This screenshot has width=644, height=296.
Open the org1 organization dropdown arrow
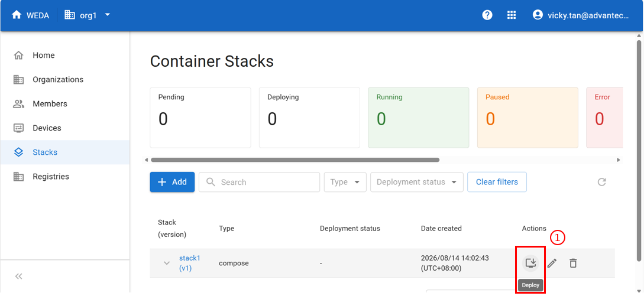point(108,15)
